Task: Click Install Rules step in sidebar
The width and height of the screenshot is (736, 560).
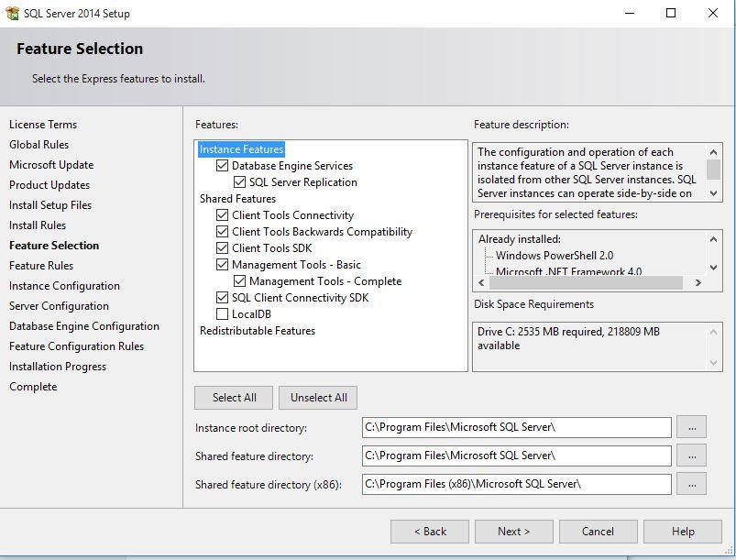Action: pyautogui.click(x=38, y=225)
